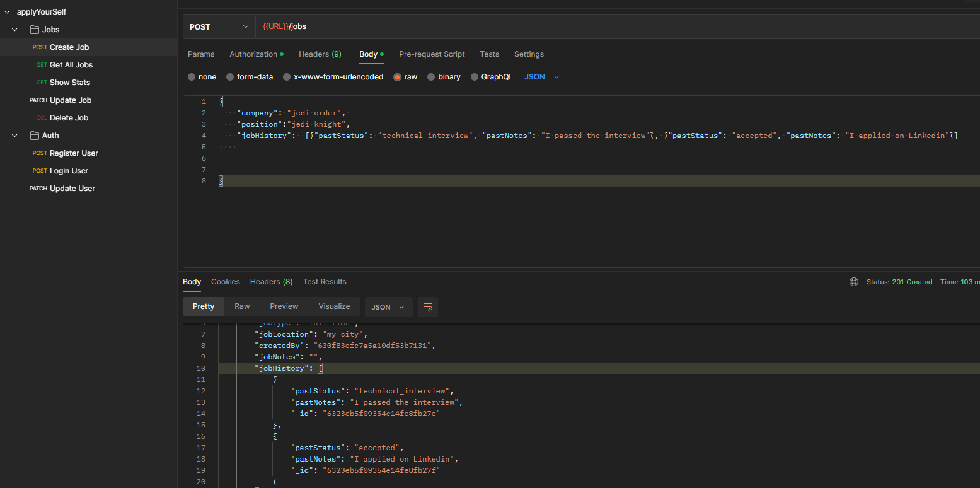Click the Auth folder icon
The height and width of the screenshot is (488, 980).
[x=35, y=136]
